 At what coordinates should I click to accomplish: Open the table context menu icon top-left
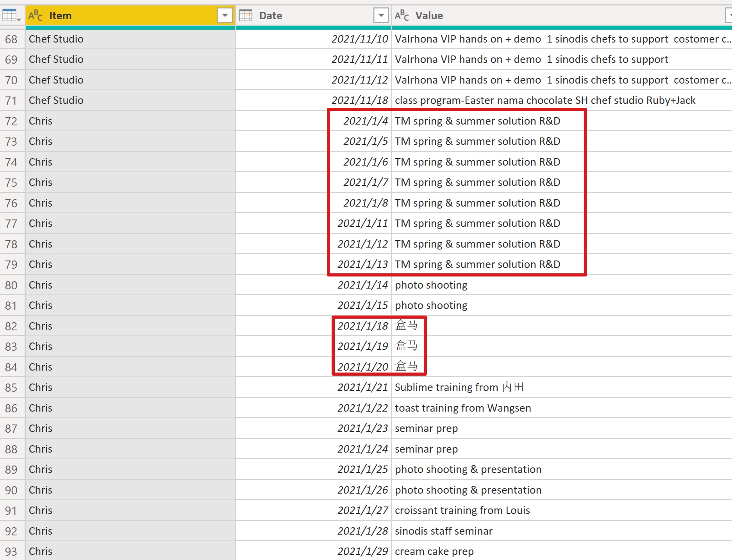pyautogui.click(x=11, y=15)
